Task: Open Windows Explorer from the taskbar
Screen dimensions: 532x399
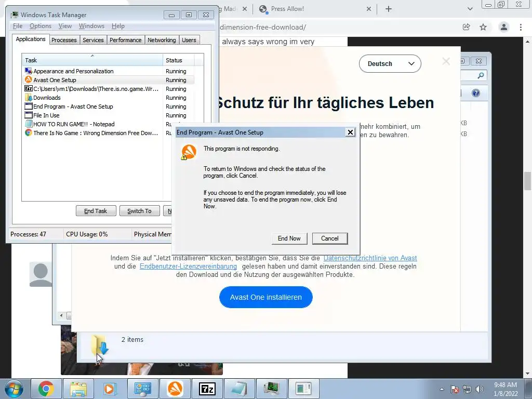Action: pos(78,389)
